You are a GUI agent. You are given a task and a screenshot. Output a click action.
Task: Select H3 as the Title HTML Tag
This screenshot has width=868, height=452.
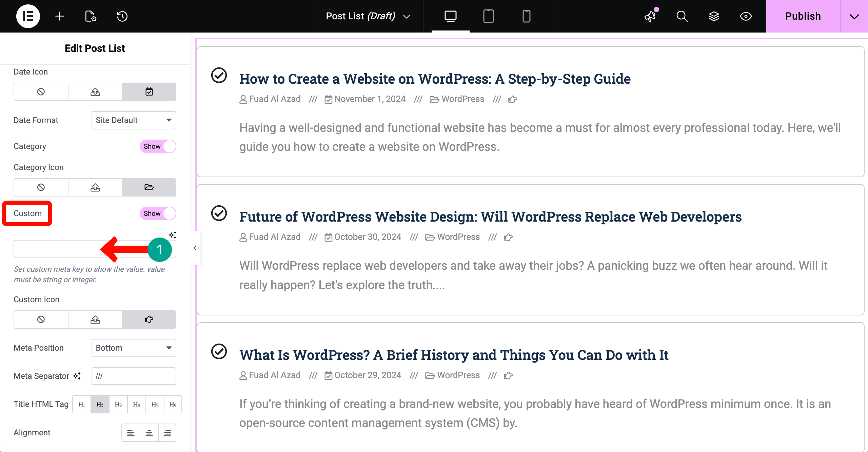tap(118, 404)
